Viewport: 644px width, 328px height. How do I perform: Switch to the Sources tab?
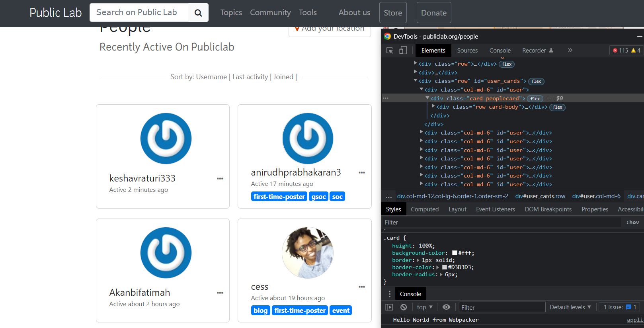(x=467, y=51)
